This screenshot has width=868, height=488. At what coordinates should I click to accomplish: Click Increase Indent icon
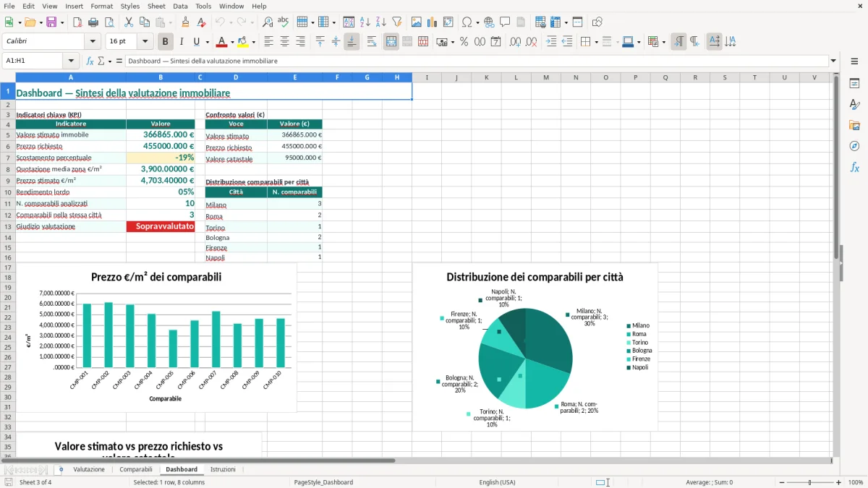click(551, 42)
